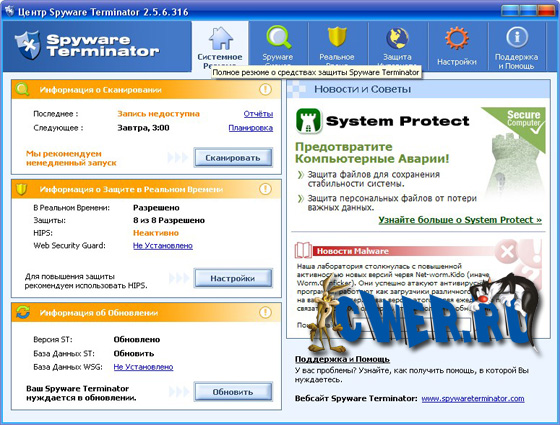Open the Системное Резюме home tab
The image size is (560, 425).
point(220,46)
